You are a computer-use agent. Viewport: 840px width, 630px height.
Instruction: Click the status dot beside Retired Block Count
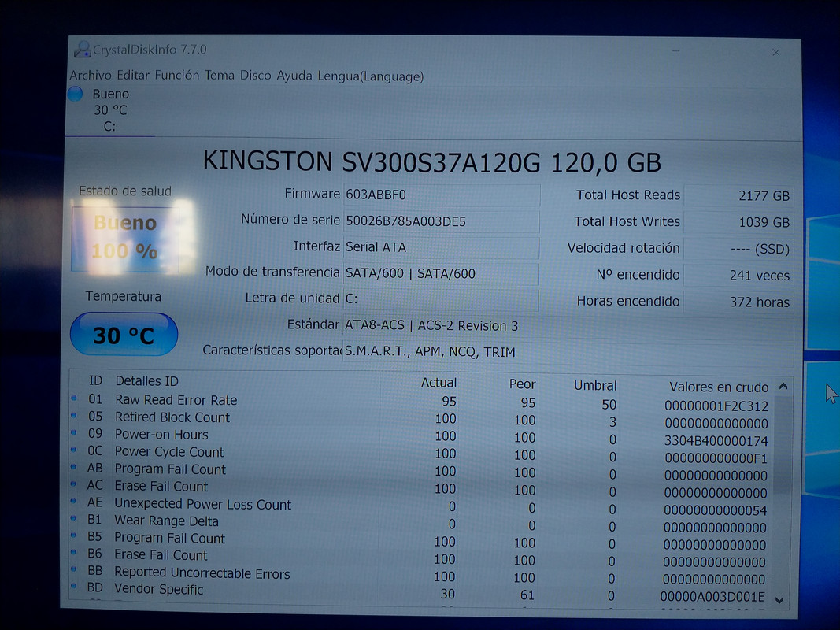[75, 415]
